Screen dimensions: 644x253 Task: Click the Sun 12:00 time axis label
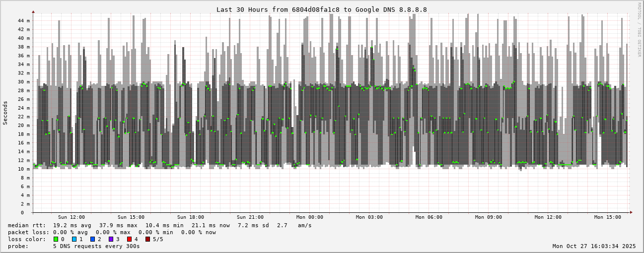point(72,217)
